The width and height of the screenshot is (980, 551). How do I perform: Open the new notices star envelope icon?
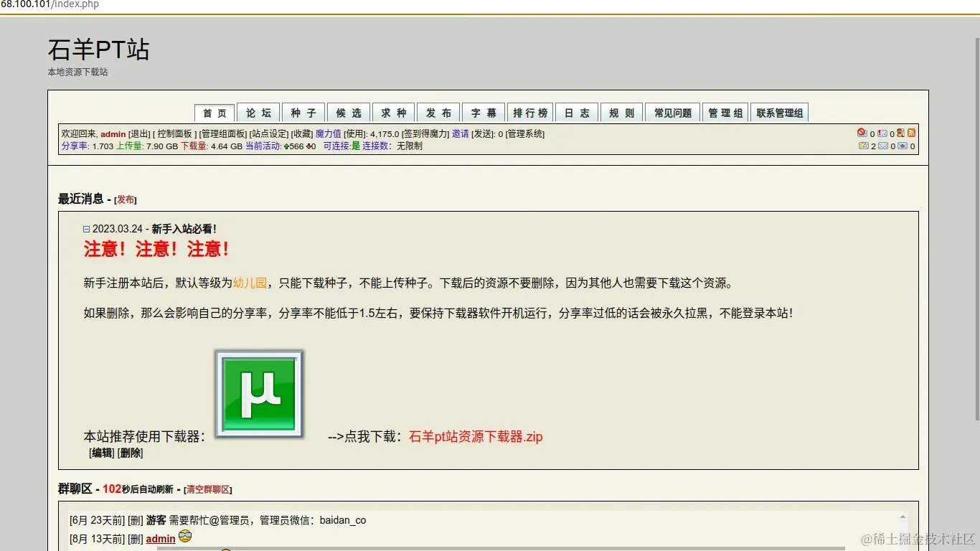tap(863, 146)
